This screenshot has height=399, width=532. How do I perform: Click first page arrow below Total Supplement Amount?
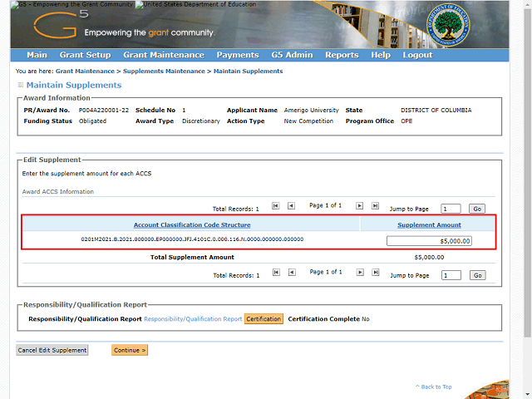(x=276, y=273)
